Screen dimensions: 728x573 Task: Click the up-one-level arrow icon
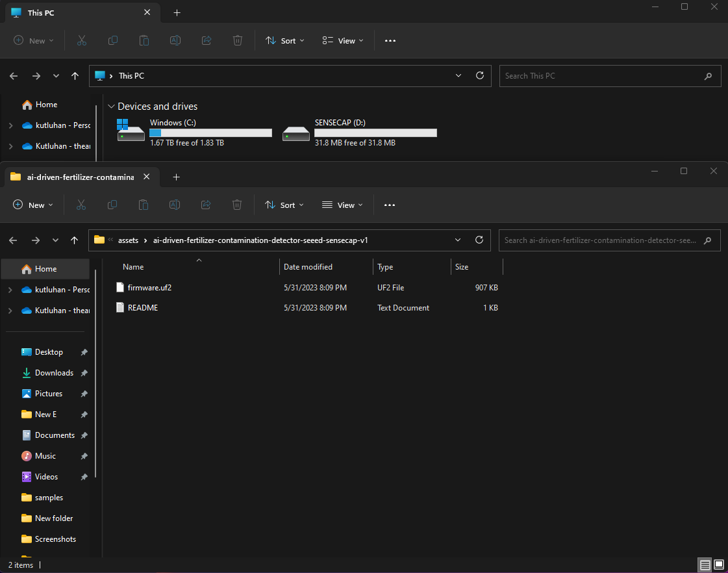(x=75, y=240)
